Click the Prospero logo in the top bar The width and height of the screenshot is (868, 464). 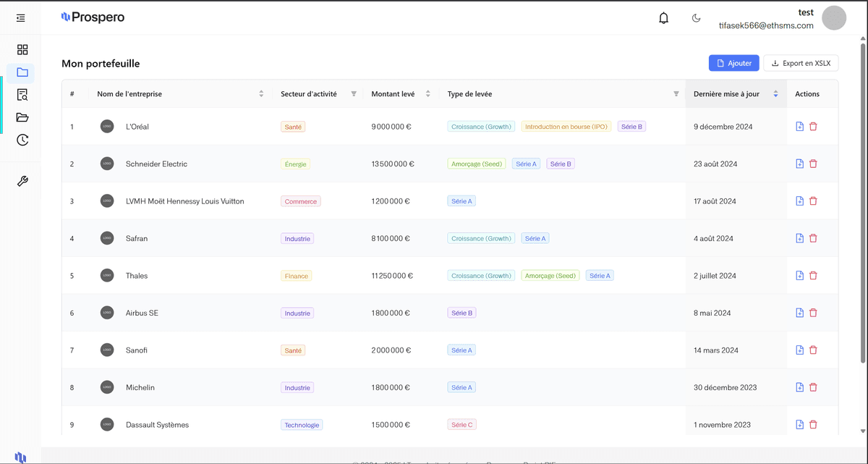(93, 17)
